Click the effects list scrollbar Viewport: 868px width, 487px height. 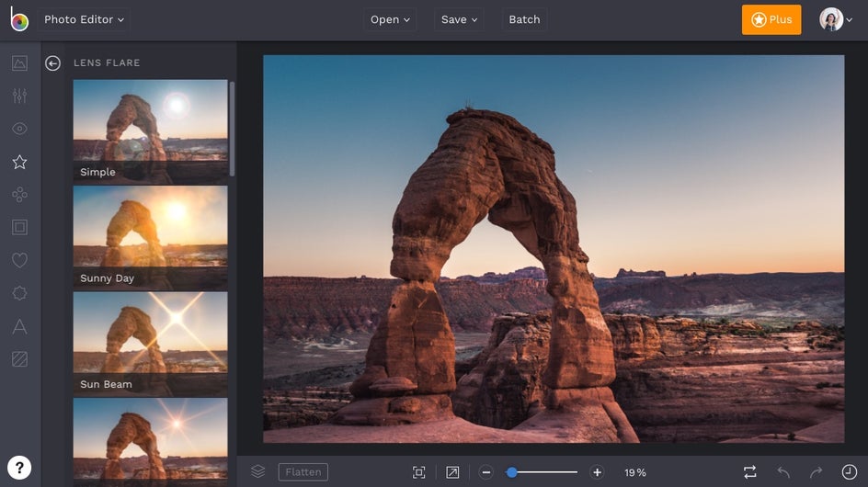[x=232, y=129]
